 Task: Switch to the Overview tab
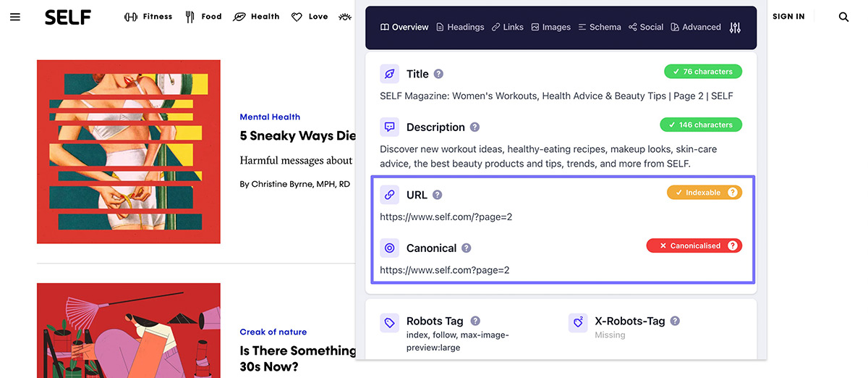(404, 27)
